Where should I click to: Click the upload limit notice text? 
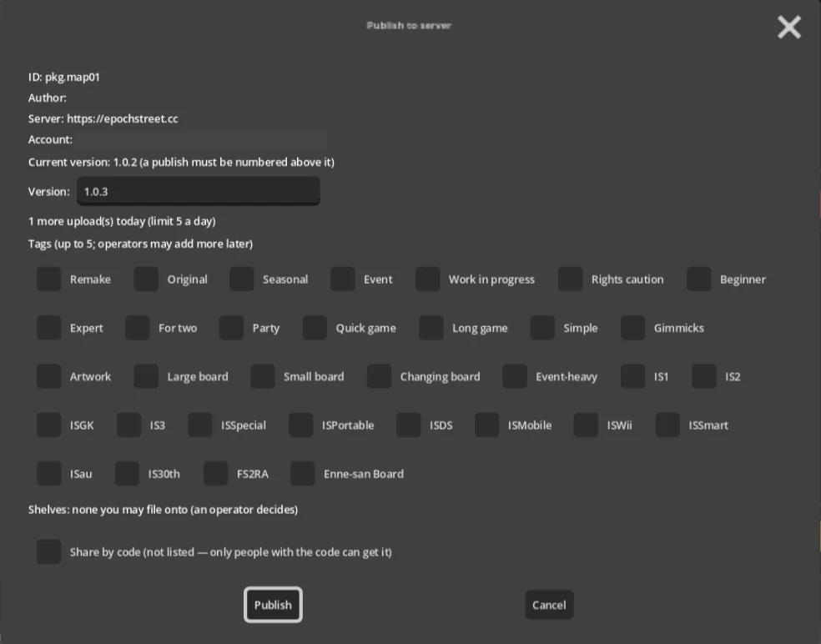pos(122,221)
